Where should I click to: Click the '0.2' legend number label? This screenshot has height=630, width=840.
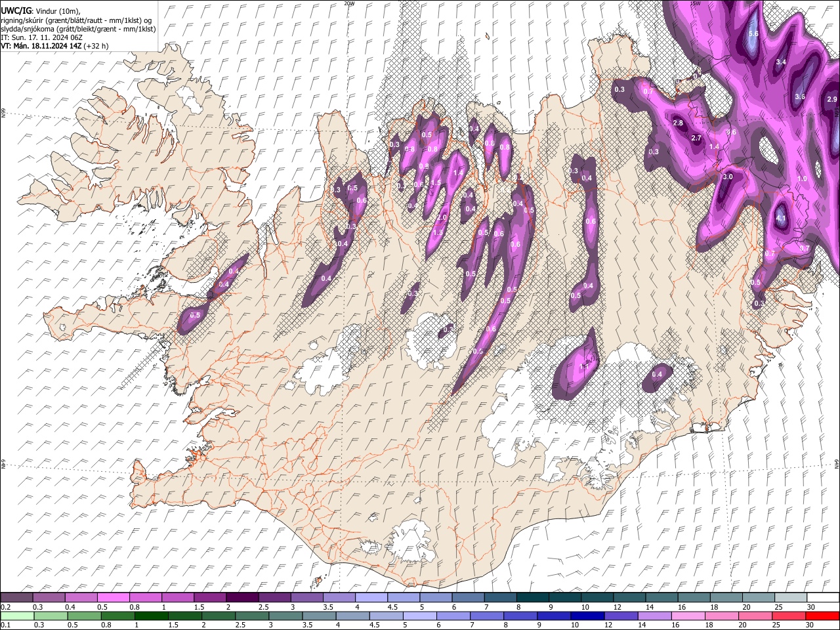(5, 607)
